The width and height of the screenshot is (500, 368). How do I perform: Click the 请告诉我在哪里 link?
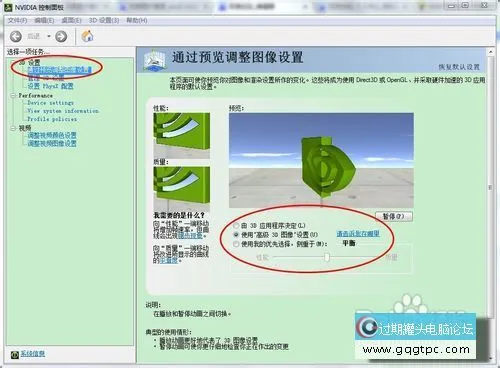pyautogui.click(x=358, y=234)
